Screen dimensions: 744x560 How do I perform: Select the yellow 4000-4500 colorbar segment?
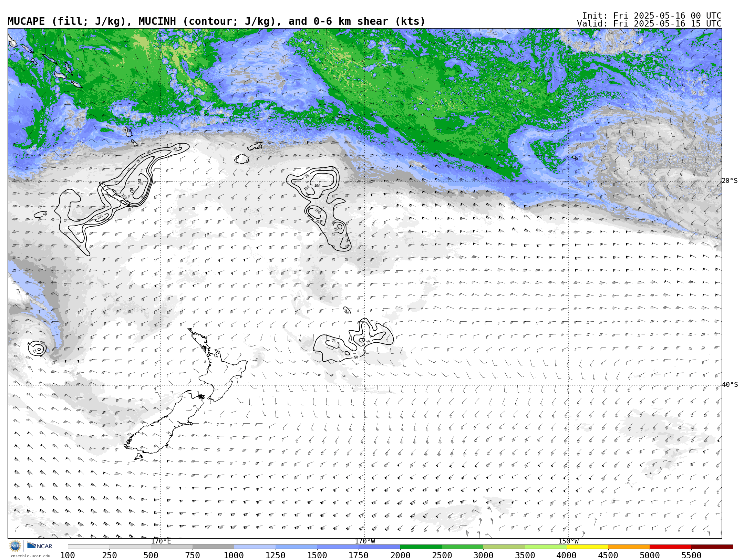(x=587, y=547)
